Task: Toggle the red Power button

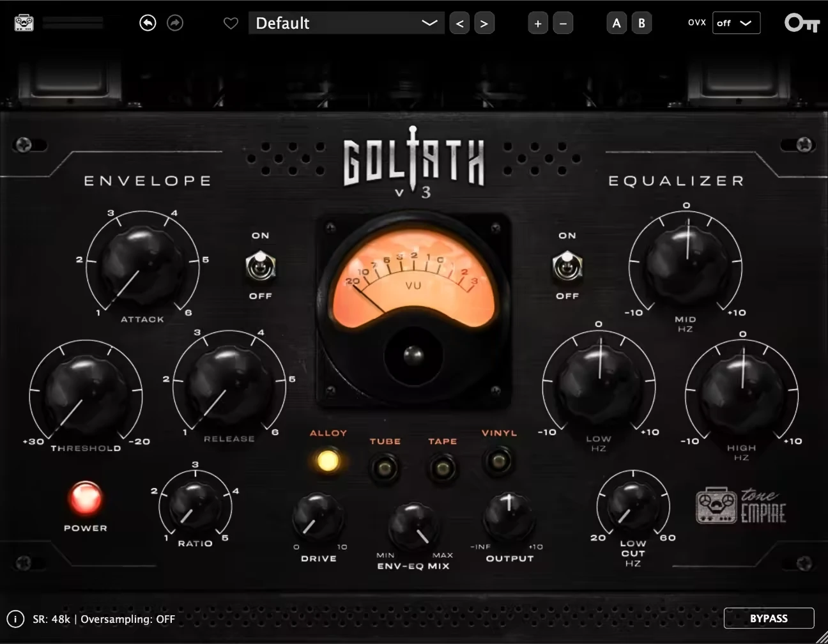Action: pos(85,498)
